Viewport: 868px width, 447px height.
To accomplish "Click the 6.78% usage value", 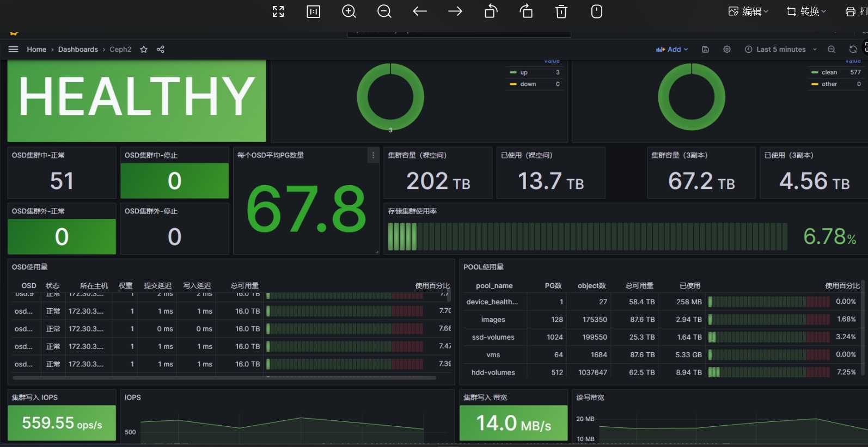I will [x=829, y=236].
